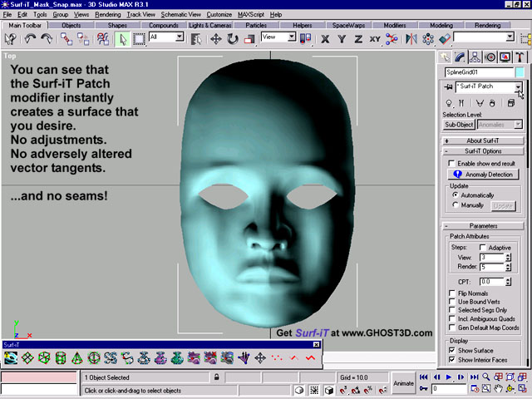
Task: Click the Sub-Object button
Action: (x=459, y=125)
